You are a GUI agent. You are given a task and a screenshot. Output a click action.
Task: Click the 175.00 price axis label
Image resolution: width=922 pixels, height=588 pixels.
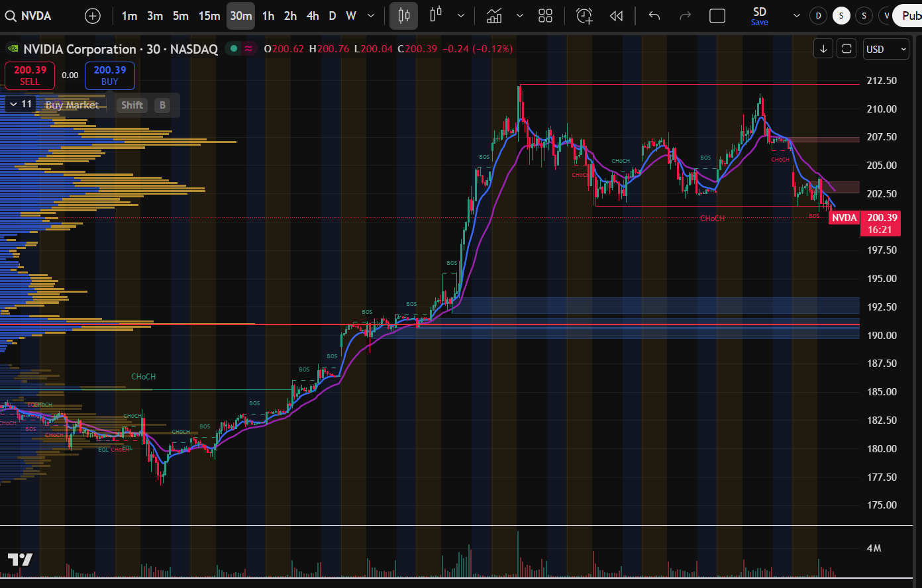tap(882, 505)
